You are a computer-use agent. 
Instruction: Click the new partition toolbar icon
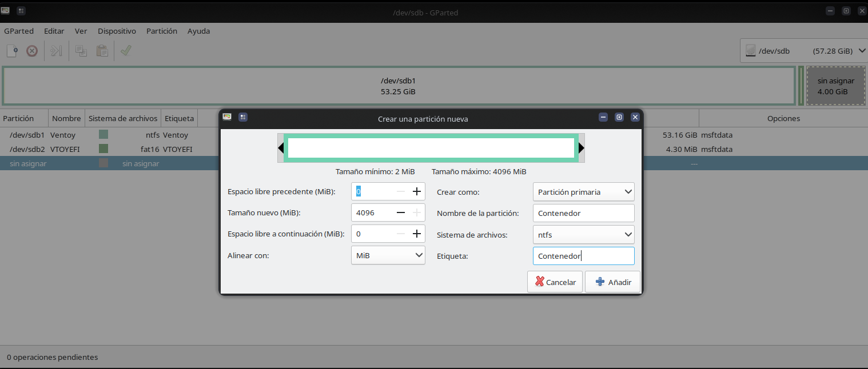pyautogui.click(x=12, y=51)
